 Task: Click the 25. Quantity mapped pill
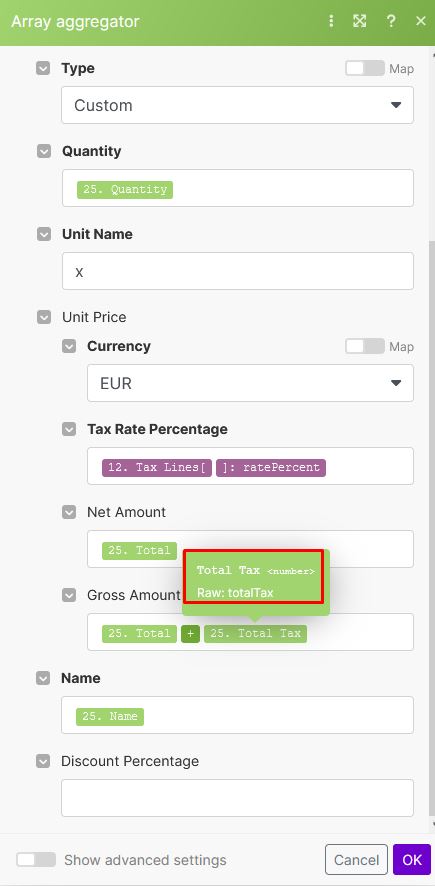pos(125,189)
